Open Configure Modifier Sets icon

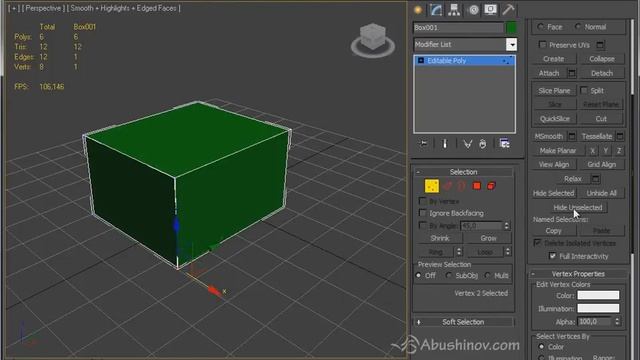(x=504, y=144)
